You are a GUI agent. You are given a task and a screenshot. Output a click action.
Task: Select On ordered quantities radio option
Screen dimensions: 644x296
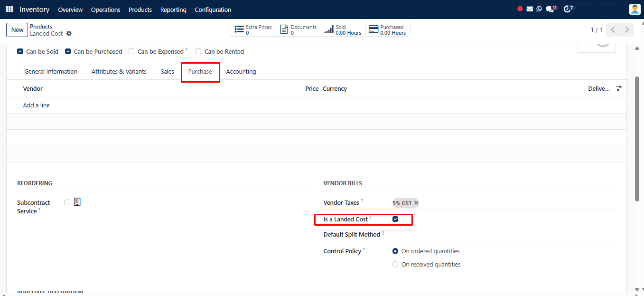[x=395, y=251]
